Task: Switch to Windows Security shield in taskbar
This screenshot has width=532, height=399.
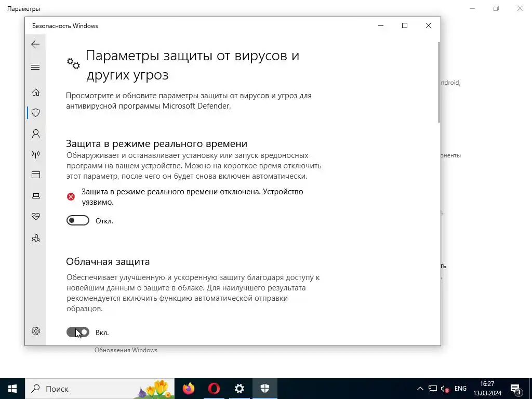Action: (x=265, y=389)
